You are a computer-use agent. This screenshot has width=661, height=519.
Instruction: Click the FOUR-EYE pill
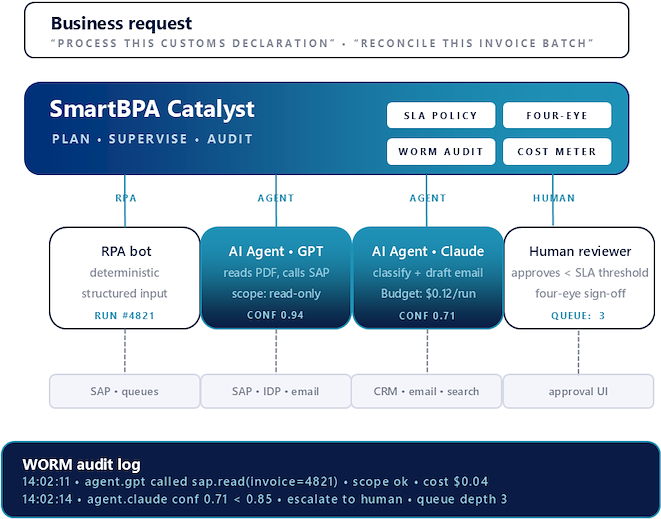(557, 115)
